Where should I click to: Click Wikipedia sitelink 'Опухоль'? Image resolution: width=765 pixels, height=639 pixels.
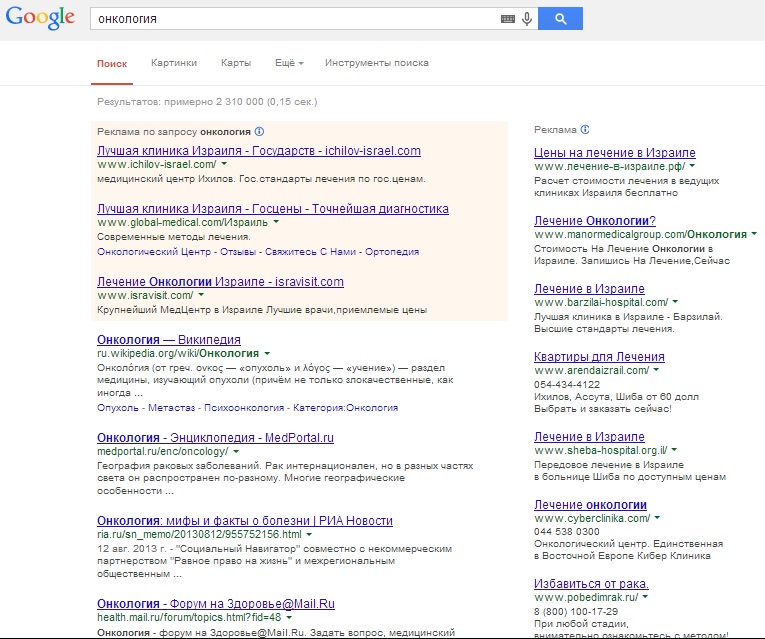click(118, 408)
